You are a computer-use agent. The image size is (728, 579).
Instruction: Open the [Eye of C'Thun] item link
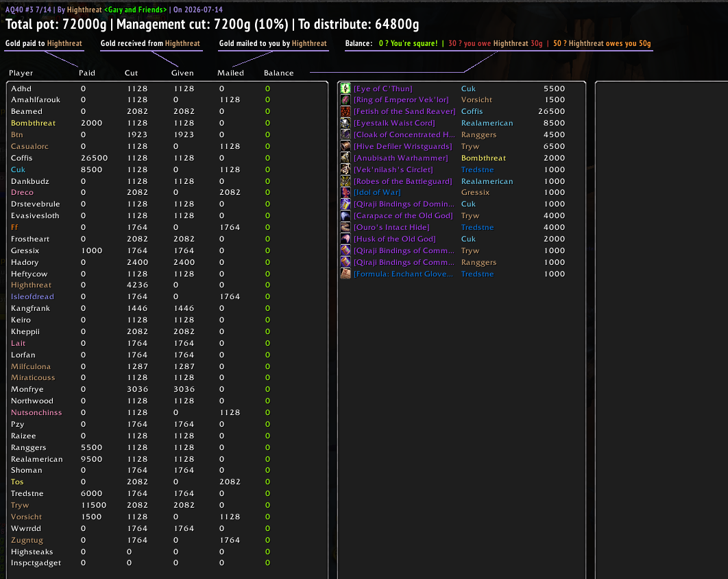(x=383, y=88)
